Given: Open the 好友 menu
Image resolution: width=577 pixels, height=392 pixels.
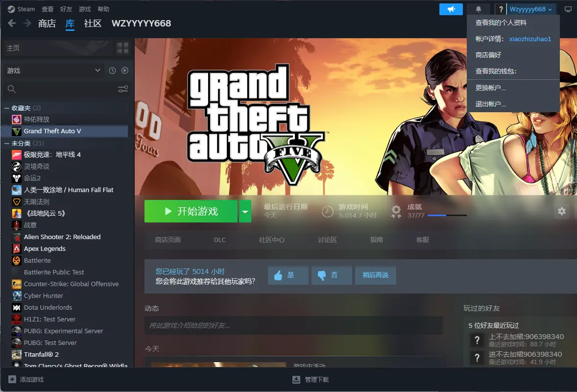Looking at the screenshot, I should pyautogui.click(x=66, y=9).
